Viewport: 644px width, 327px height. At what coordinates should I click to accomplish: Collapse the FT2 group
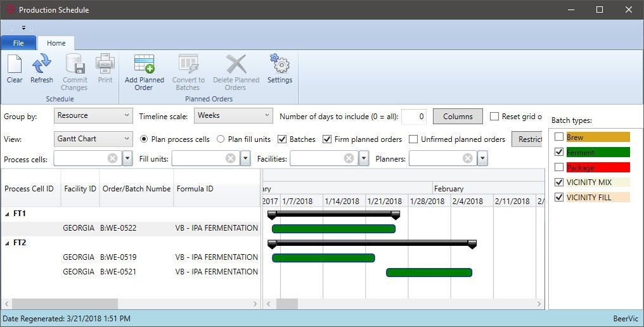(x=7, y=243)
